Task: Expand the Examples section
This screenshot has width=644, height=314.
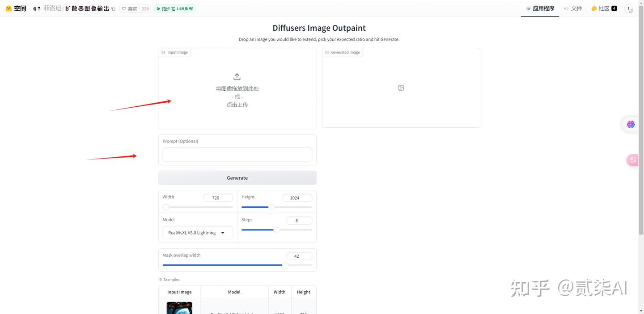Action: (x=169, y=279)
